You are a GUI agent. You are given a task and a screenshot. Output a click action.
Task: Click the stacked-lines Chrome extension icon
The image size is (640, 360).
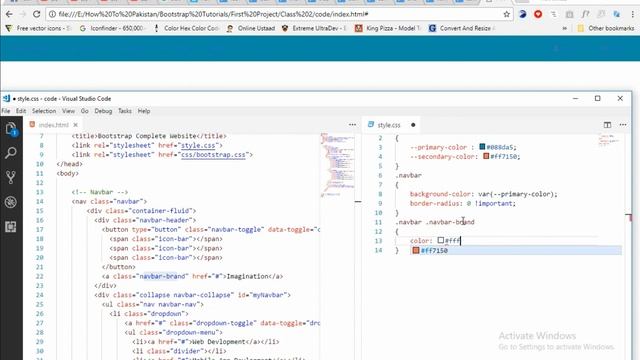coord(553,14)
